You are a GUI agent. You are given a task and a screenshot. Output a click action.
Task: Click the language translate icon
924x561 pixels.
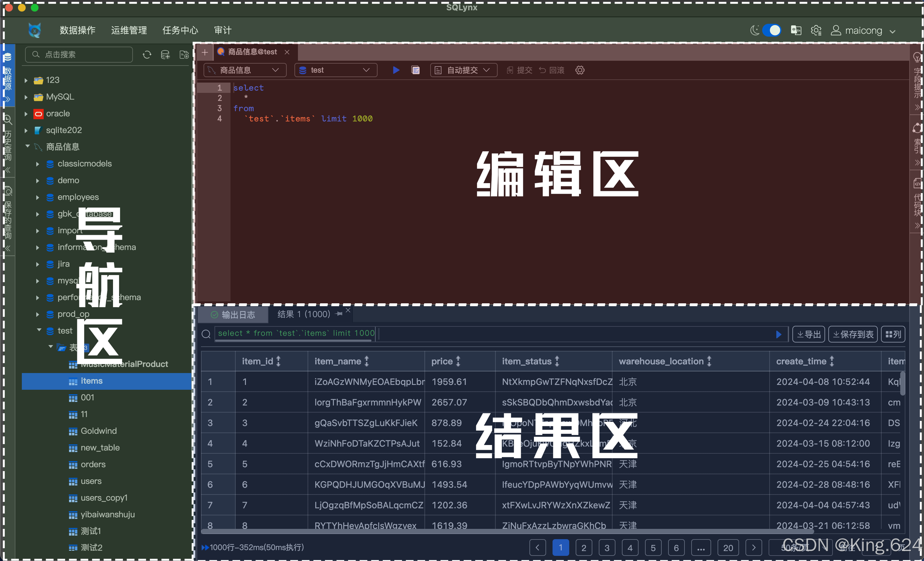click(x=796, y=31)
